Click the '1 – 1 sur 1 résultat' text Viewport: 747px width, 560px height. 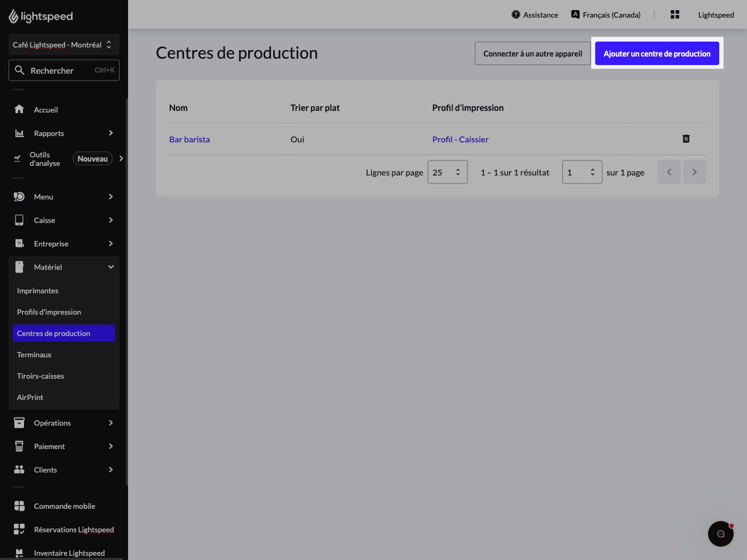(515, 172)
